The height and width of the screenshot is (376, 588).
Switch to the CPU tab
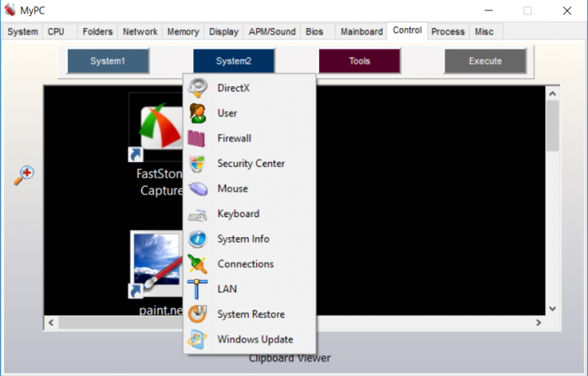click(60, 31)
